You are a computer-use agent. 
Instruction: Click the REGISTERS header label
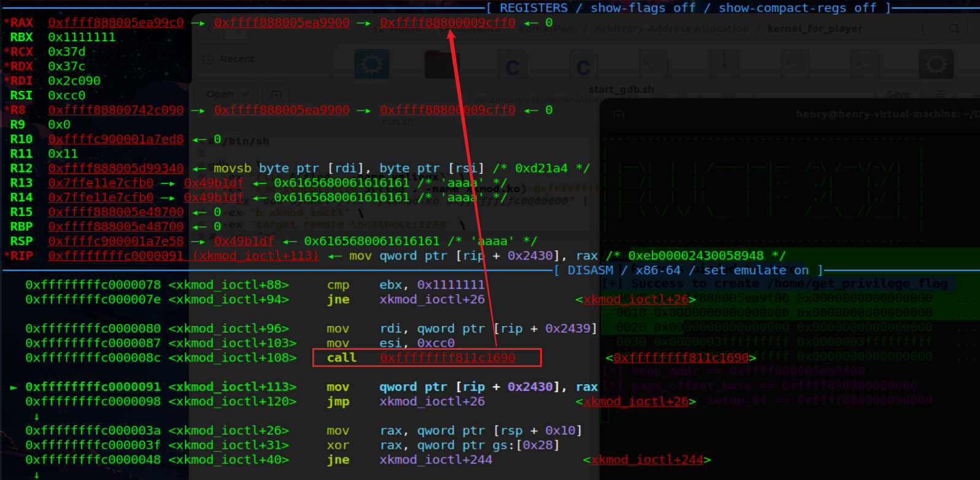click(x=534, y=8)
